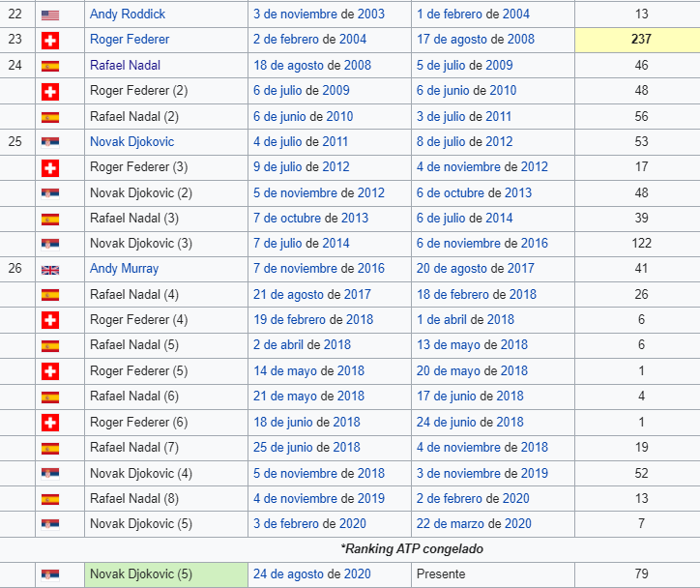Screen dimensions: 700x588
Task: Click the Spanish flag in row 24
Action: click(50, 67)
